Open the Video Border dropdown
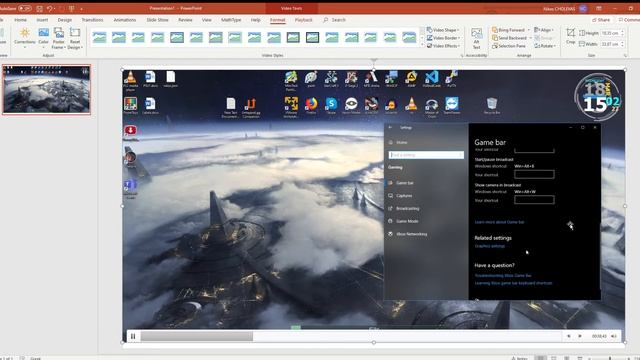This screenshot has height=360, width=640. click(x=444, y=38)
